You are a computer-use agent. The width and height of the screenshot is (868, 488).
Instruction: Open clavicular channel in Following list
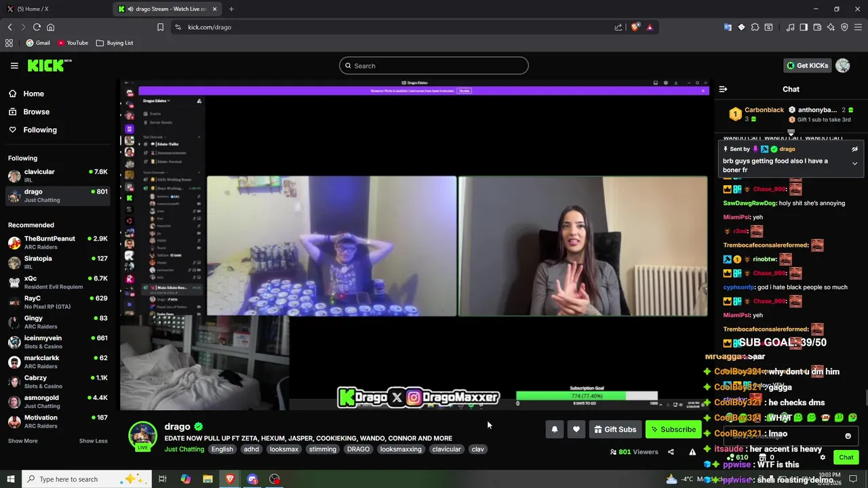[x=57, y=176]
